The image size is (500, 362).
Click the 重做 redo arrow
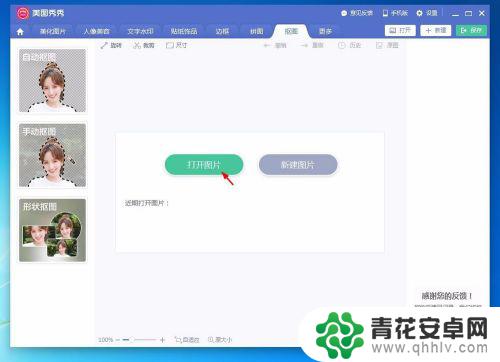tap(304, 45)
